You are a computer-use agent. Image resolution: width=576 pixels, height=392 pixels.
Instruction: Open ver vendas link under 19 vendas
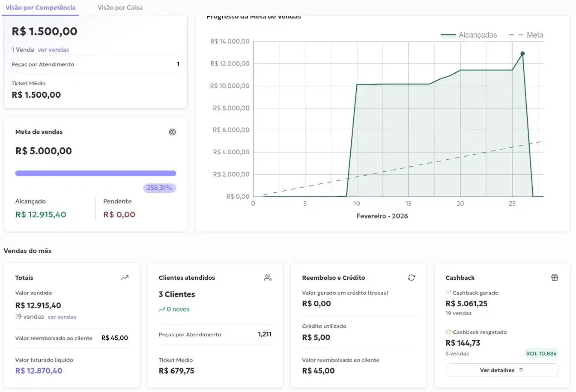tap(62, 317)
